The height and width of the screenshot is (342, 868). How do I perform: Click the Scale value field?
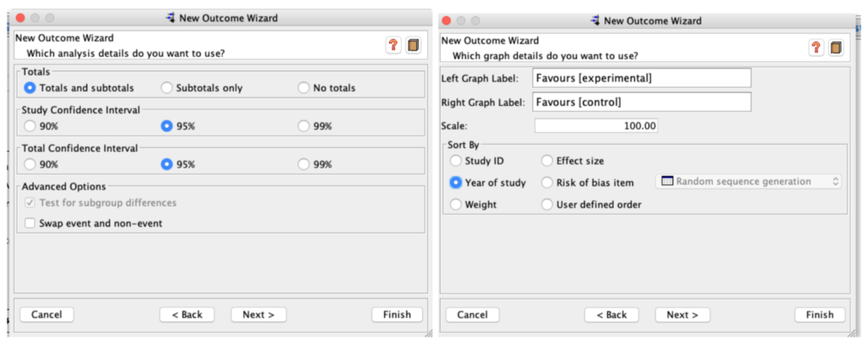pos(596,126)
